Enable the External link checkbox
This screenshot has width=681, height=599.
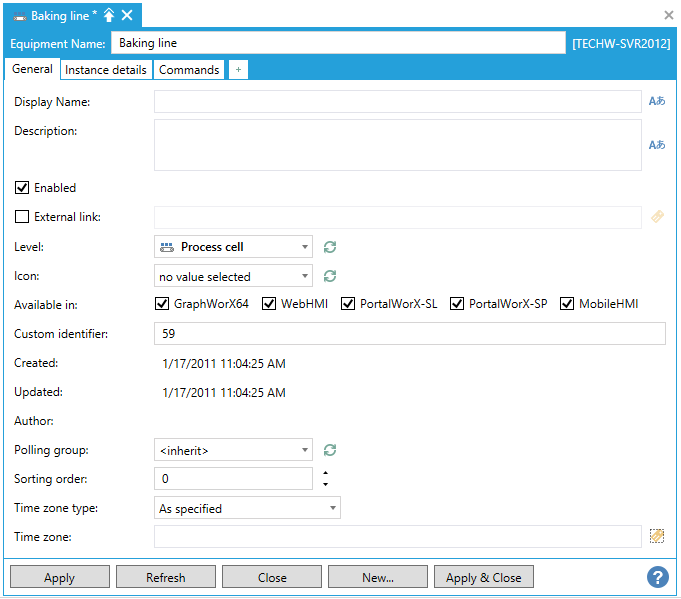point(22,216)
